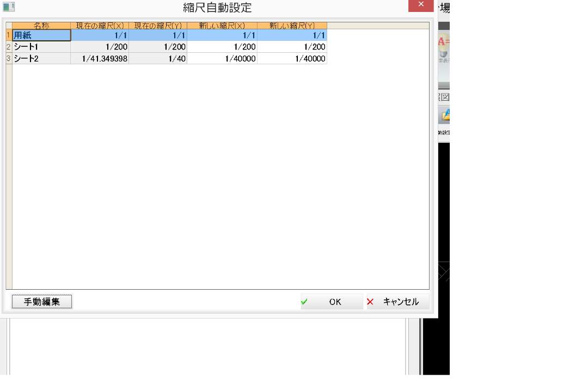
Task: Select シート1 current scale X cell
Action: 100,47
